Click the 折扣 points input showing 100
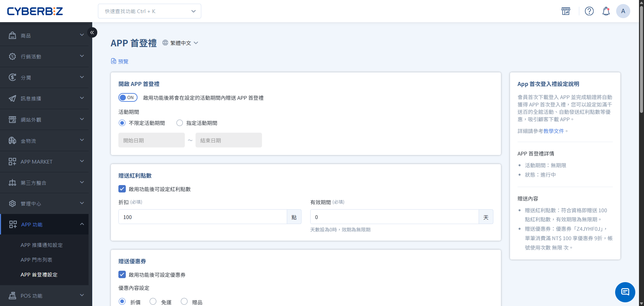The height and width of the screenshot is (306, 644). [x=203, y=217]
